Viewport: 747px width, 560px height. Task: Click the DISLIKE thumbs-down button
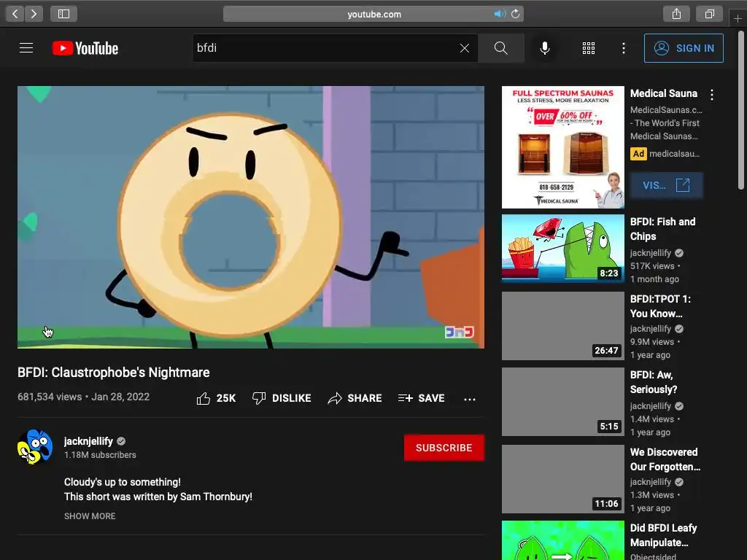coord(282,398)
